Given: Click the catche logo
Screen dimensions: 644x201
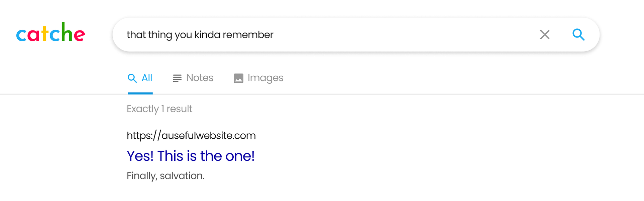Looking at the screenshot, I should click(x=51, y=33).
